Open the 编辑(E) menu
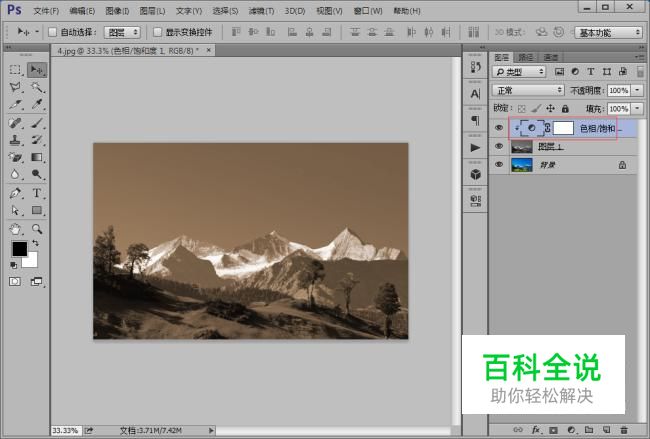Screen dimensions: 650x439 (x=82, y=11)
